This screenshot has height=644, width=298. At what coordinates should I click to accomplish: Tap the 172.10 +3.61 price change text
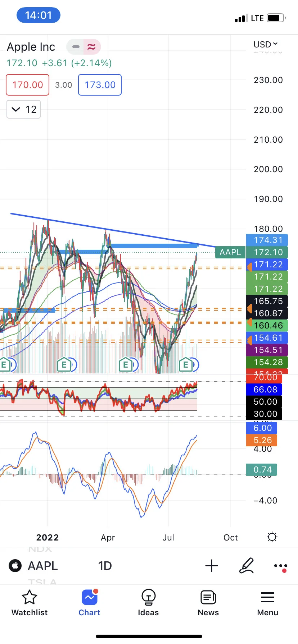59,63
